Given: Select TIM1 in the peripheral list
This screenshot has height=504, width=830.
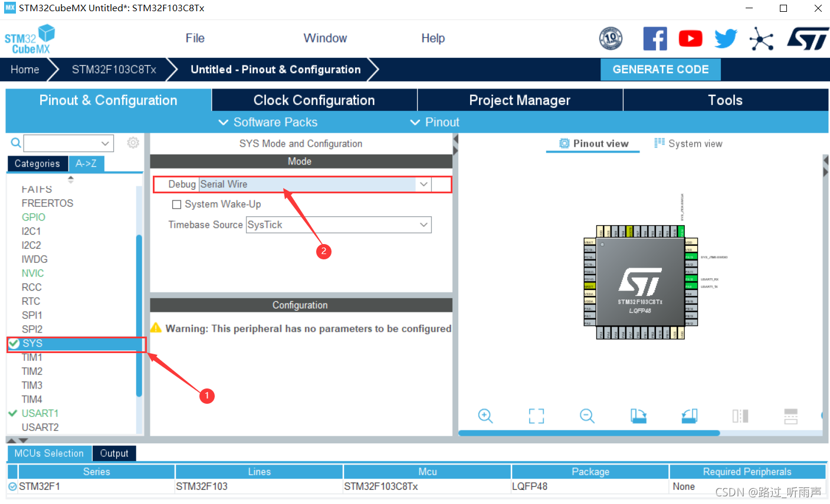Looking at the screenshot, I should pos(32,358).
